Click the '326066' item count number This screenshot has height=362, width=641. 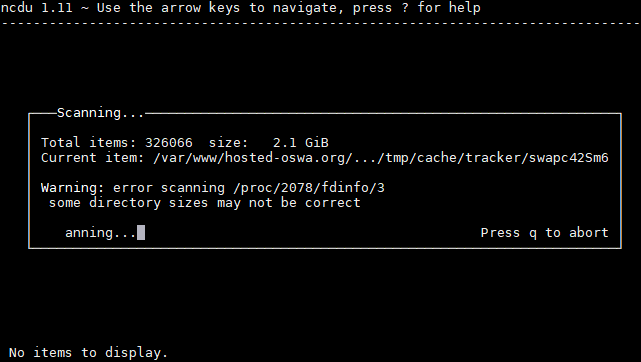click(x=169, y=143)
